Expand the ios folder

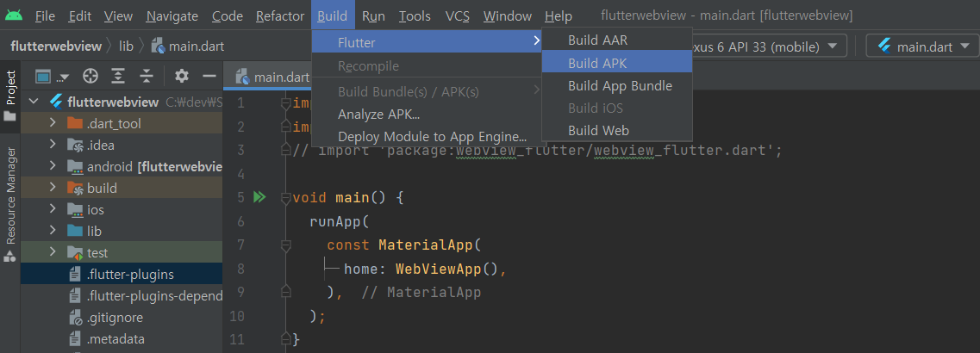pyautogui.click(x=53, y=210)
